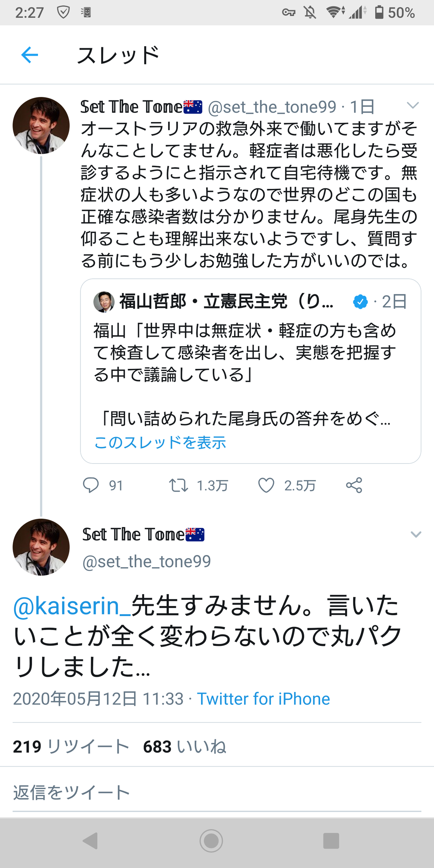Tap the 返信をツイート reply field
This screenshot has height=868, width=434.
(x=71, y=792)
